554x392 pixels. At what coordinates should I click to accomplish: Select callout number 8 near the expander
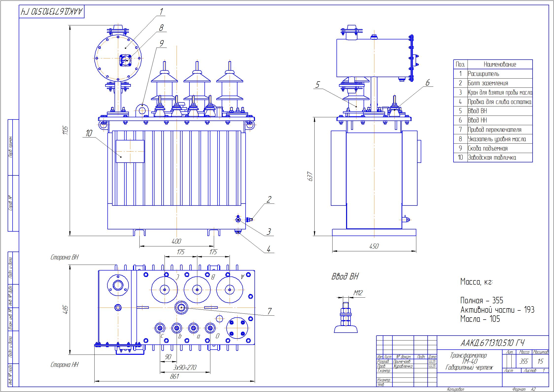tap(161, 28)
